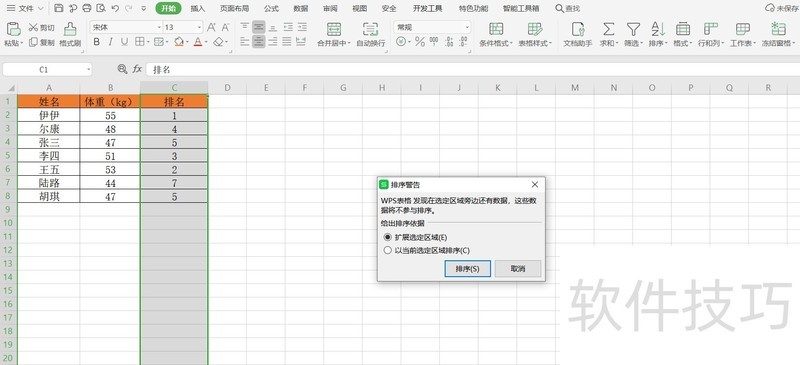Open Print Preview from quick access bar

[101, 8]
